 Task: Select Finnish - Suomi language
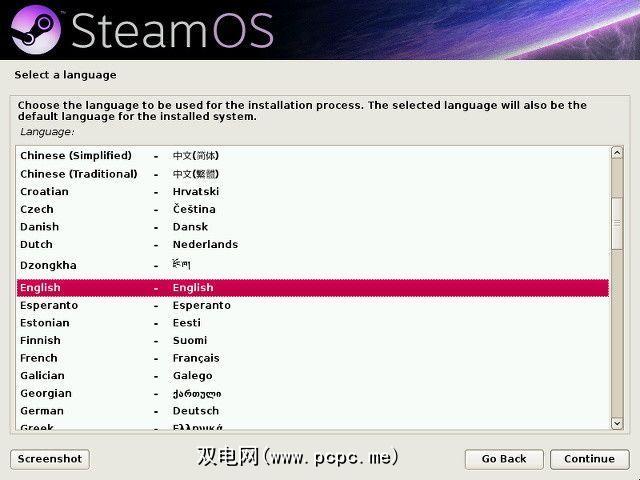[x=313, y=340]
